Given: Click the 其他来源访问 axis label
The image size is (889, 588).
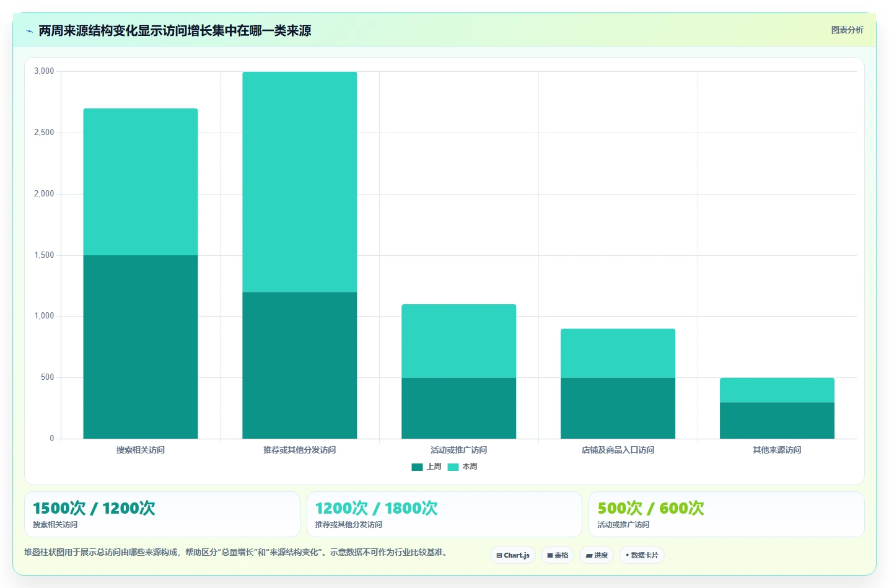Looking at the screenshot, I should (777, 450).
